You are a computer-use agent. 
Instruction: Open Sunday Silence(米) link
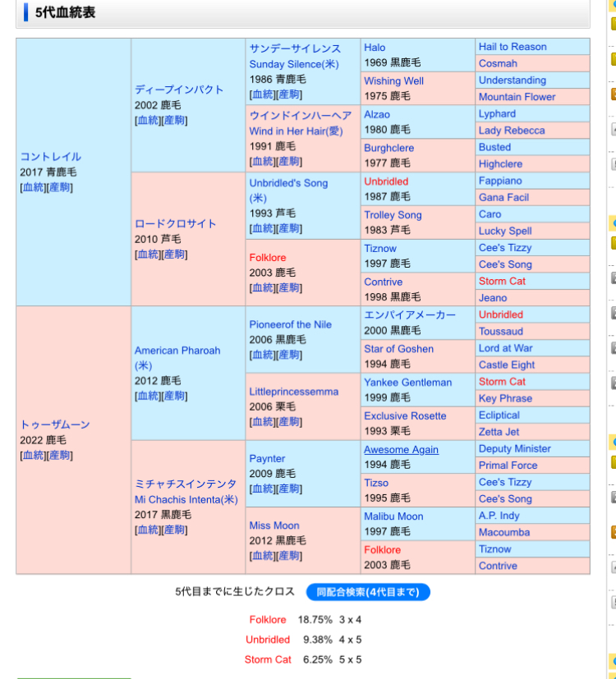pos(294,64)
